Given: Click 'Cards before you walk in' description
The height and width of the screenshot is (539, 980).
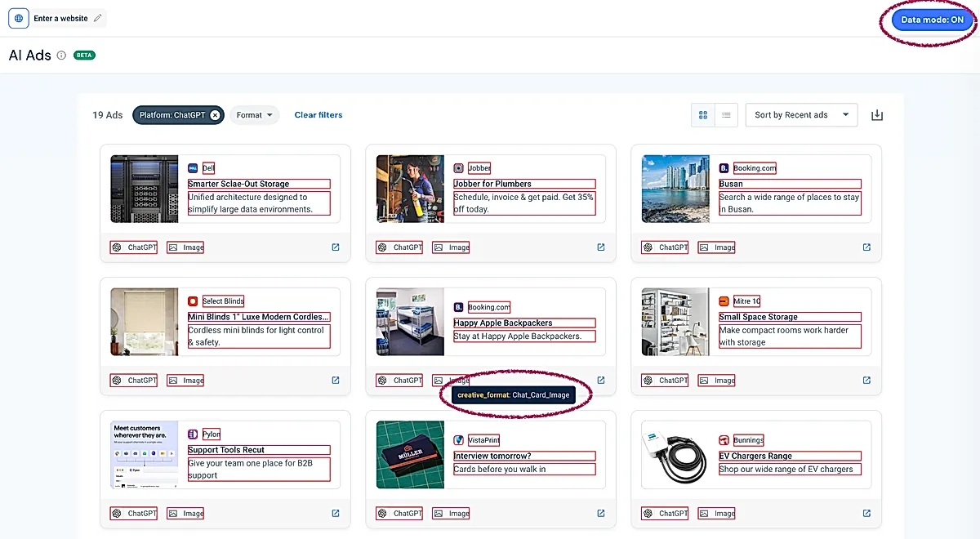Looking at the screenshot, I should point(500,470).
